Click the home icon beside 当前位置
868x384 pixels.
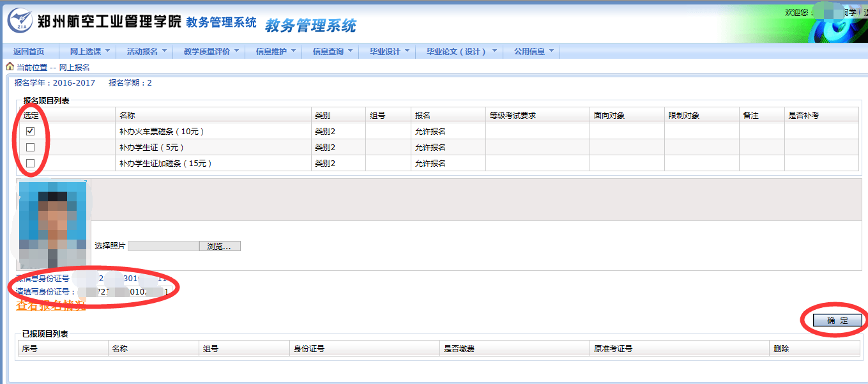10,66
